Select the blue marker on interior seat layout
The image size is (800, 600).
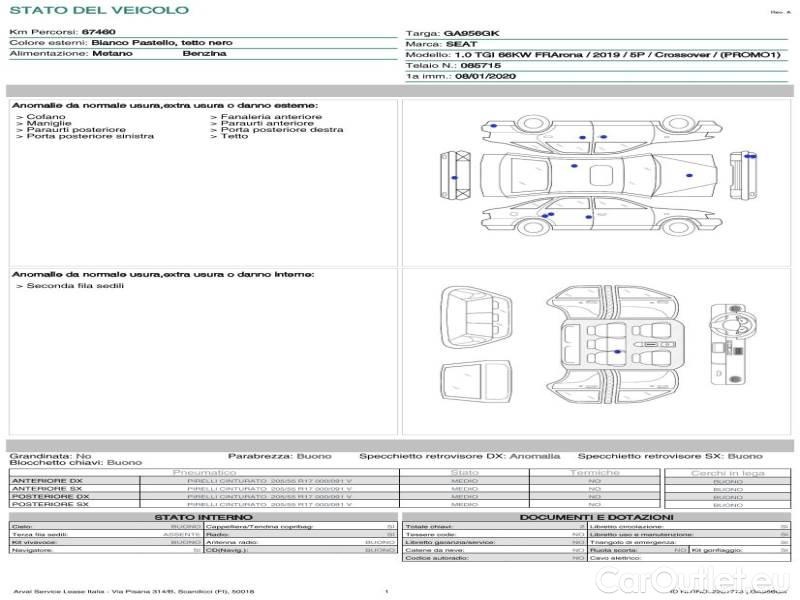coord(617,352)
